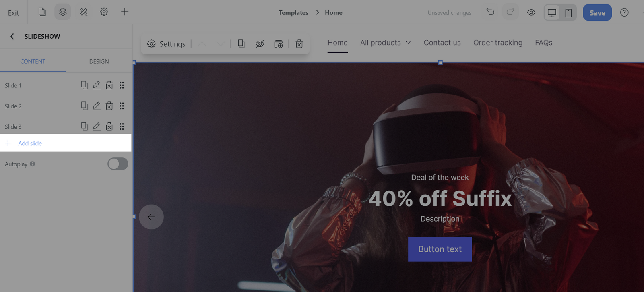This screenshot has width=644, height=292.
Task: Open the Pages icon in top bar
Action: point(42,12)
